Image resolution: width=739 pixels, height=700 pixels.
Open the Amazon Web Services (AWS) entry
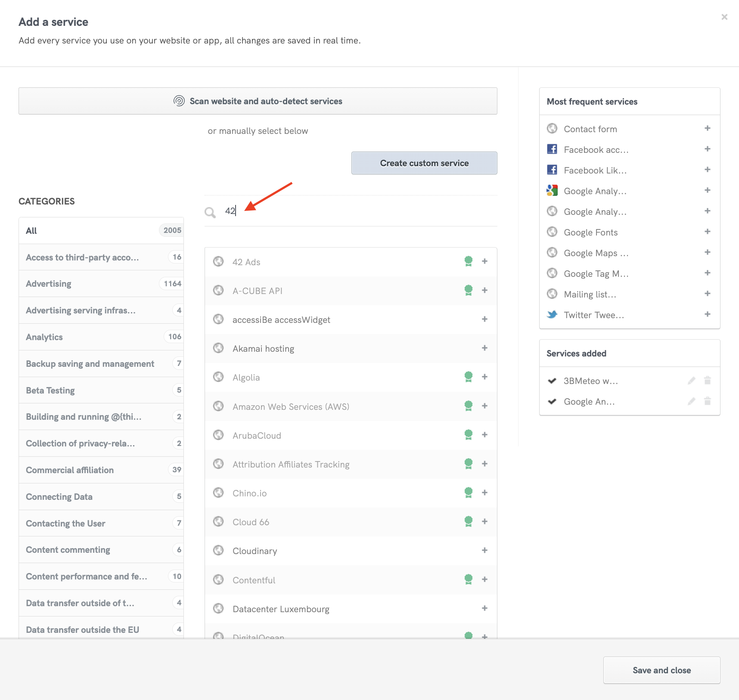[x=291, y=407]
